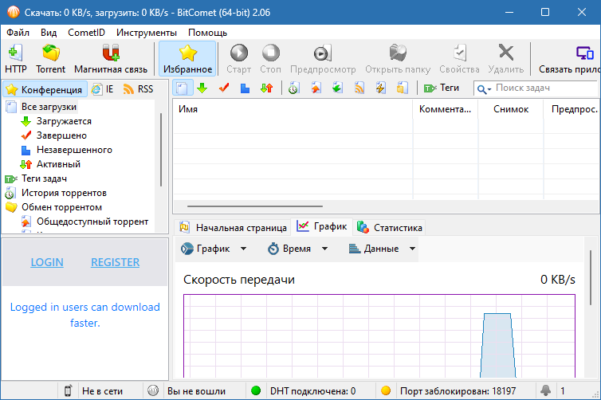Click the RSS page filter icon
This screenshot has height=400, width=601.
pos(359,88)
